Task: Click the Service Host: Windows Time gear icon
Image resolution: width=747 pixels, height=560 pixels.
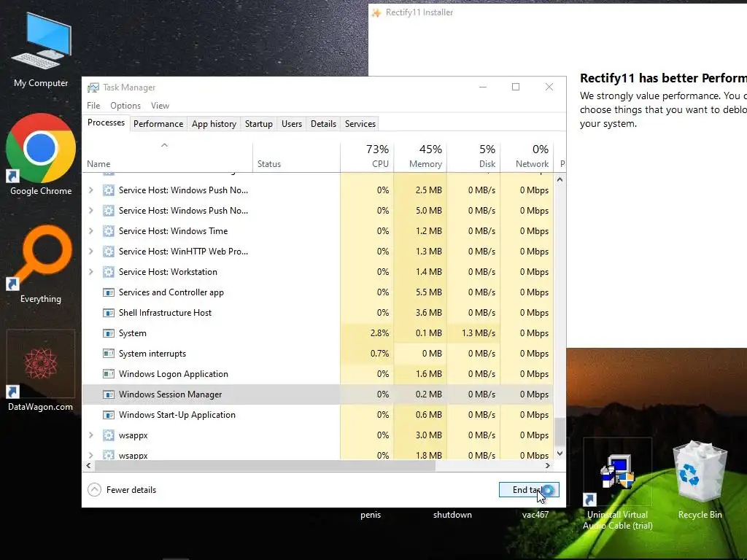Action: pyautogui.click(x=109, y=231)
